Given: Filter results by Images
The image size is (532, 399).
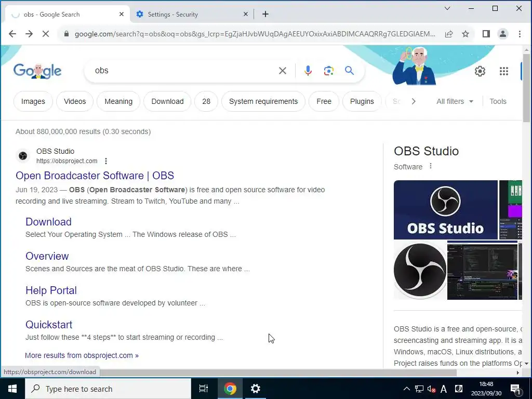Looking at the screenshot, I should [x=33, y=101].
